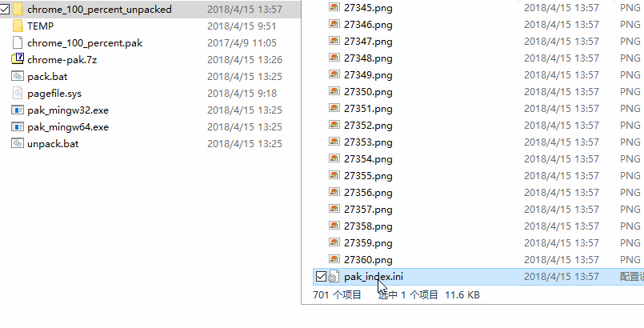Click the pack.bat batch file icon
Image resolution: width=644 pixels, height=328 pixels.
point(18,76)
